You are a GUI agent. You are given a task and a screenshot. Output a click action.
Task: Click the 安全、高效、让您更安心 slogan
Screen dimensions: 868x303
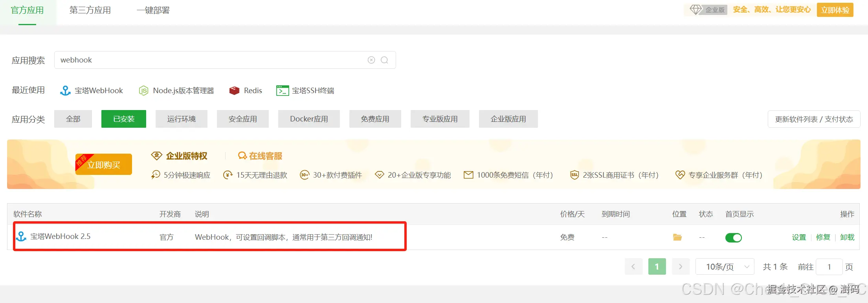(772, 9)
